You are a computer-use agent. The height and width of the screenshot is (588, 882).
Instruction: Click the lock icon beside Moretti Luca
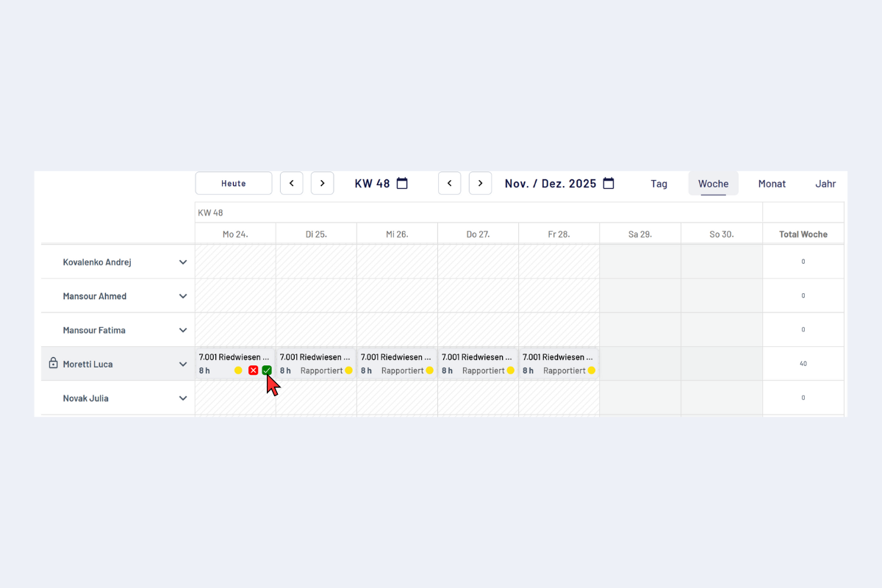[53, 363]
